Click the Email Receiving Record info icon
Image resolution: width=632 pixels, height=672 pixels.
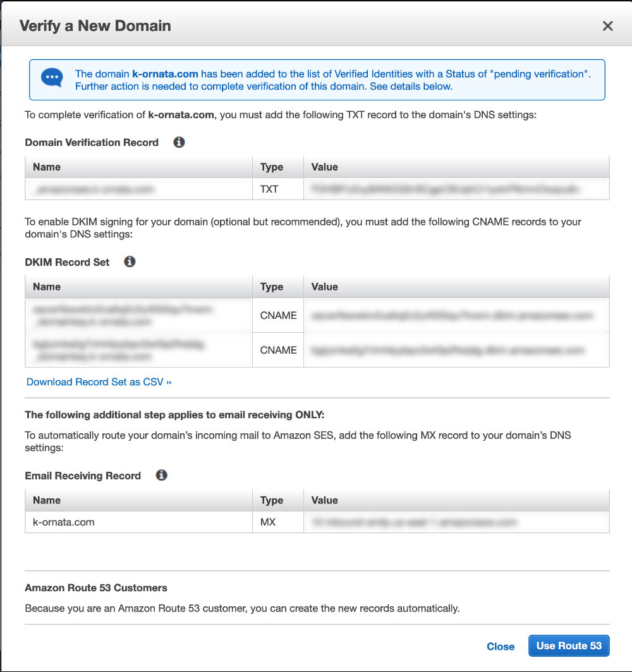161,476
